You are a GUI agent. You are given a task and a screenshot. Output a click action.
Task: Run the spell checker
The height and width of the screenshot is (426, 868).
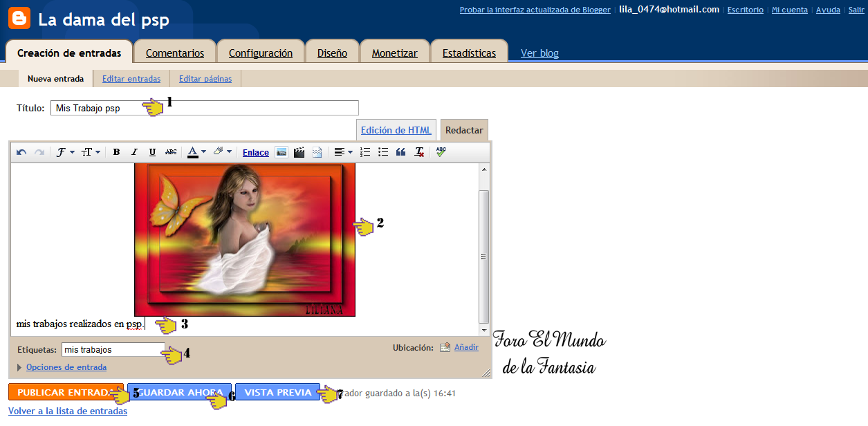click(441, 152)
